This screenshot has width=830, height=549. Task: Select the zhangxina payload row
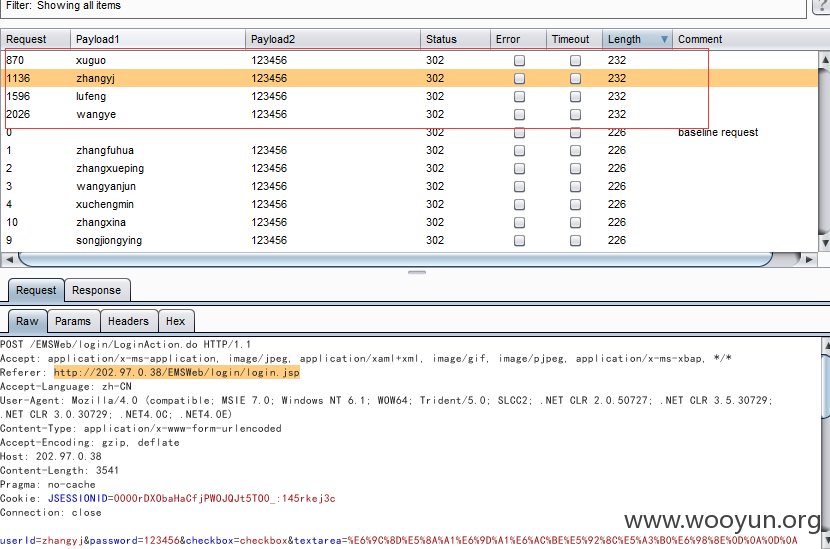click(409, 222)
